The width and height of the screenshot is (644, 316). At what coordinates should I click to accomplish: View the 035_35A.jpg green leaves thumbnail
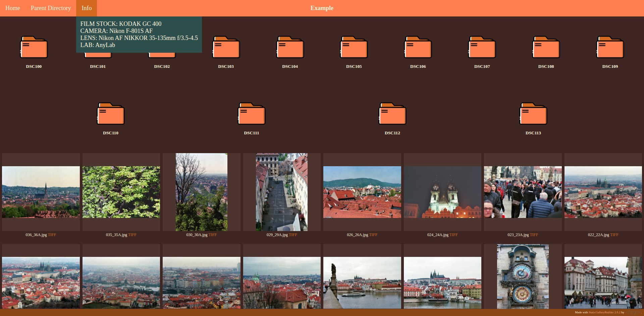(121, 192)
